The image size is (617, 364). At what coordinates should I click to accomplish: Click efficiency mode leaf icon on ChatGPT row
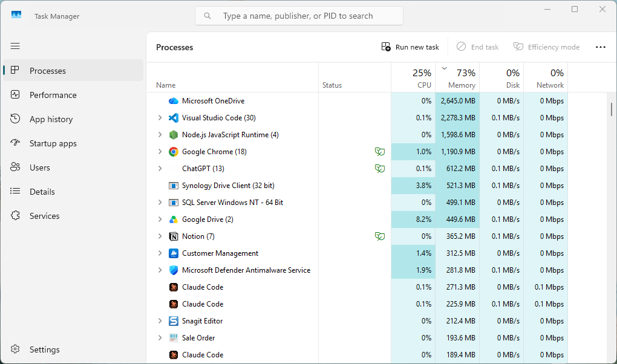[380, 169]
